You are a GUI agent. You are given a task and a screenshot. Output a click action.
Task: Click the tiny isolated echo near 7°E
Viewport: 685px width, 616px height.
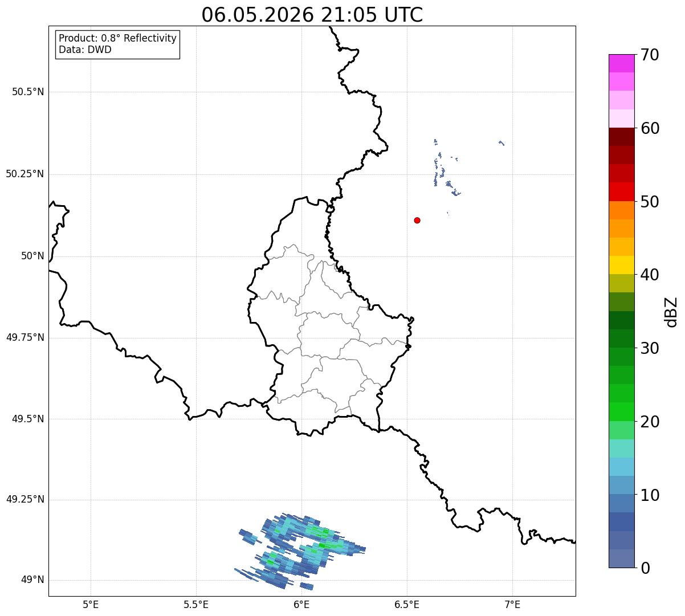point(501,142)
